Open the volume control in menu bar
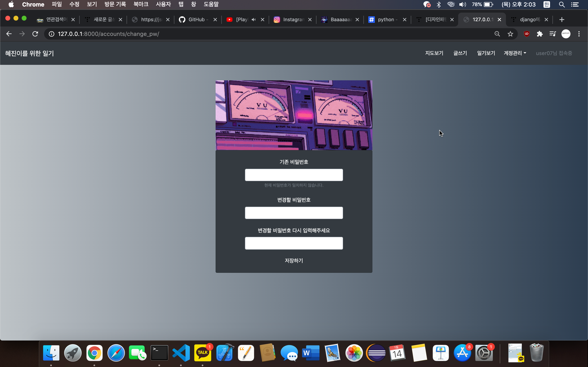The image size is (588, 367). coord(462,4)
